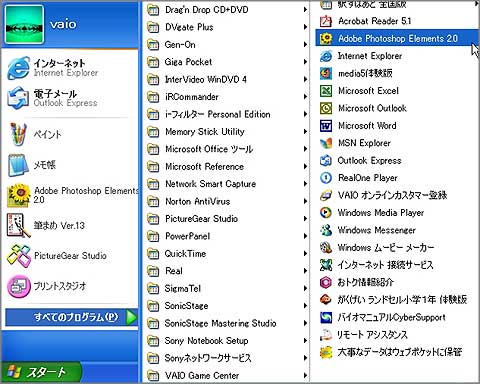This screenshot has height=384, width=480.
Task: Open がくげい ランドセル小学1年 体験版
Action: pyautogui.click(x=394, y=300)
